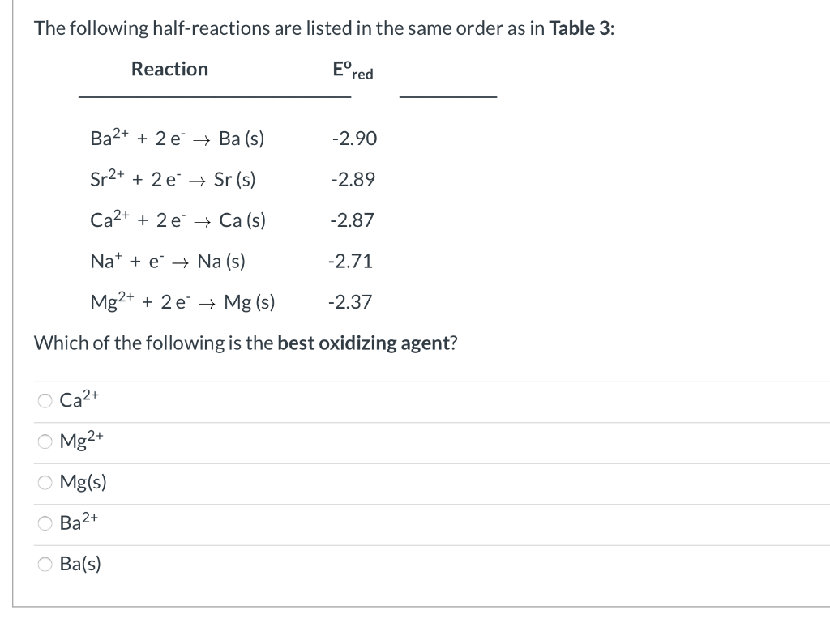Click the Sr2+ half-reaction row
The width and height of the screenshot is (830, 644).
click(173, 179)
